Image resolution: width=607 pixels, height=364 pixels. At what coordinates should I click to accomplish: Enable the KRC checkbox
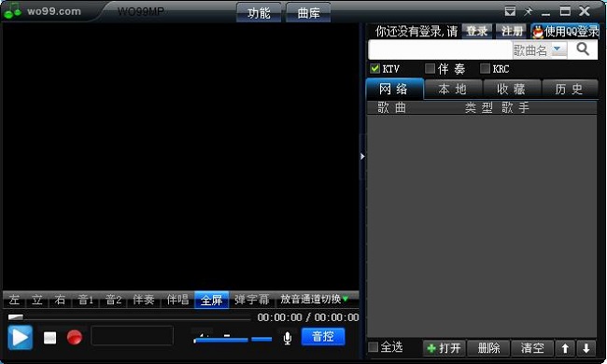click(485, 68)
